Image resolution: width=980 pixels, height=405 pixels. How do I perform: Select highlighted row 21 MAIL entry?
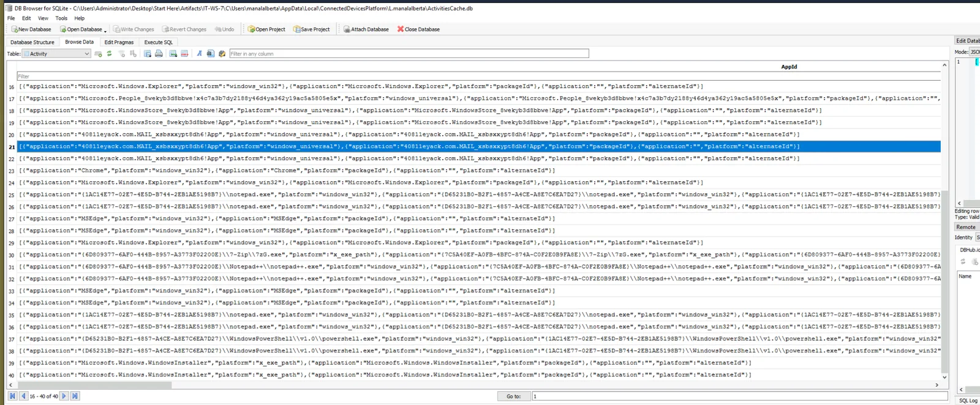tap(479, 147)
